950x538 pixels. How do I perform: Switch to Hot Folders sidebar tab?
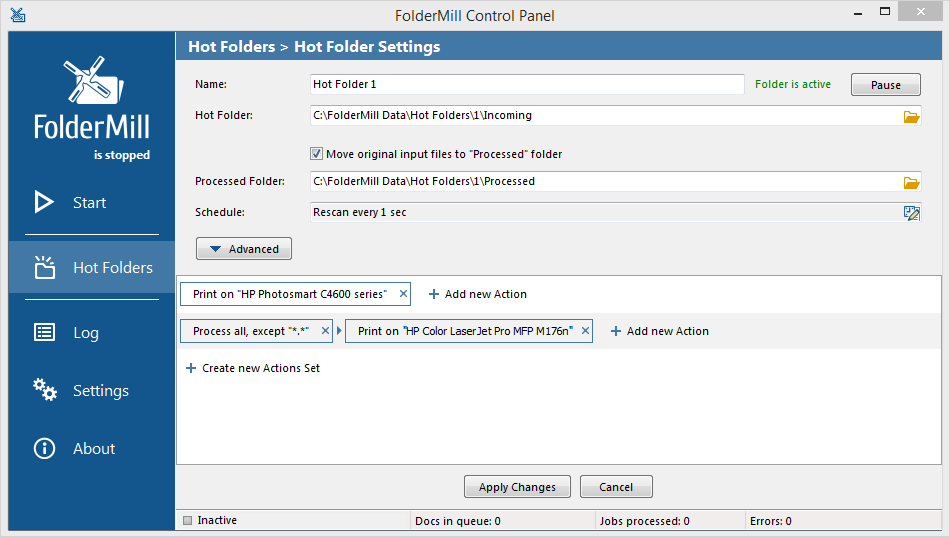pyautogui.click(x=92, y=267)
